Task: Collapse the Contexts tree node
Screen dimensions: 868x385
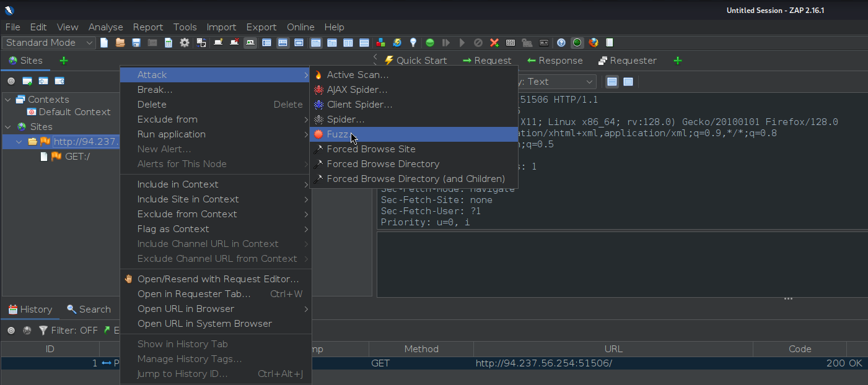Action: click(x=7, y=100)
